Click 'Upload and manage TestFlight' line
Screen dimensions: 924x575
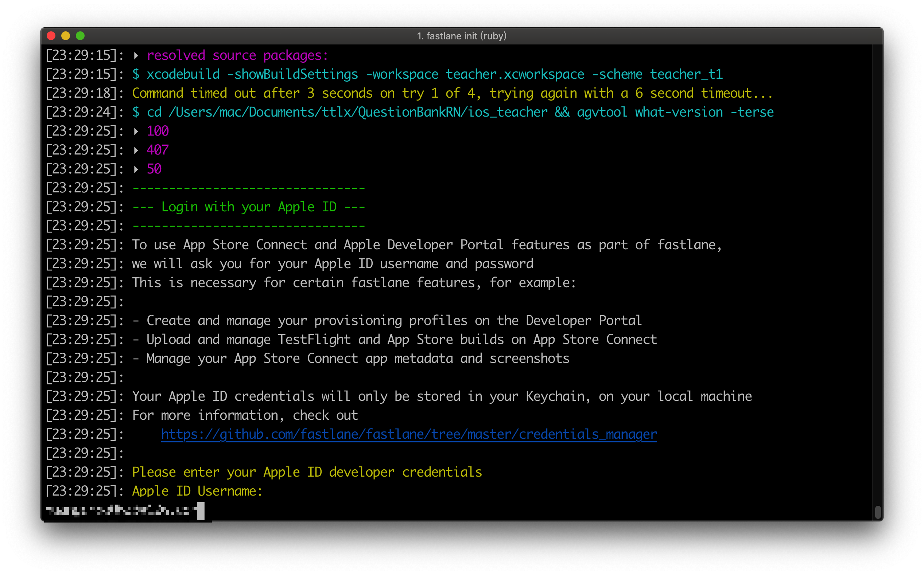395,340
